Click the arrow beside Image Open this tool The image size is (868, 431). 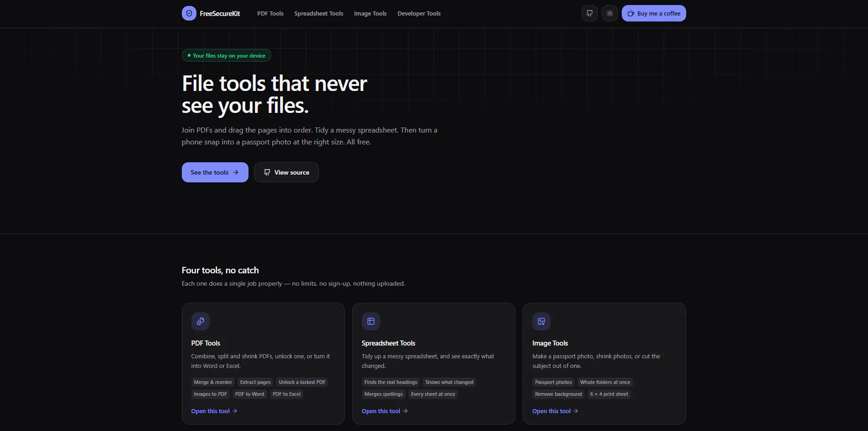tap(576, 411)
